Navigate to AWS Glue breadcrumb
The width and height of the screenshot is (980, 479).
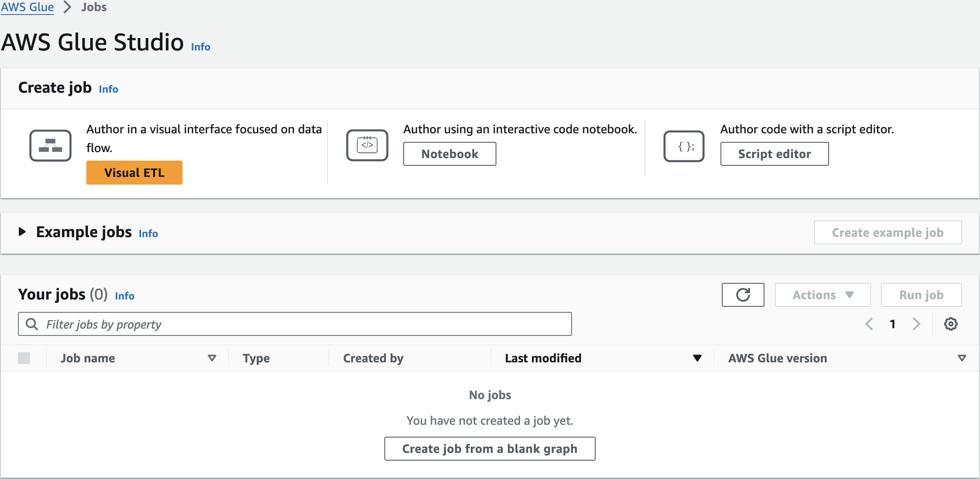click(x=27, y=7)
